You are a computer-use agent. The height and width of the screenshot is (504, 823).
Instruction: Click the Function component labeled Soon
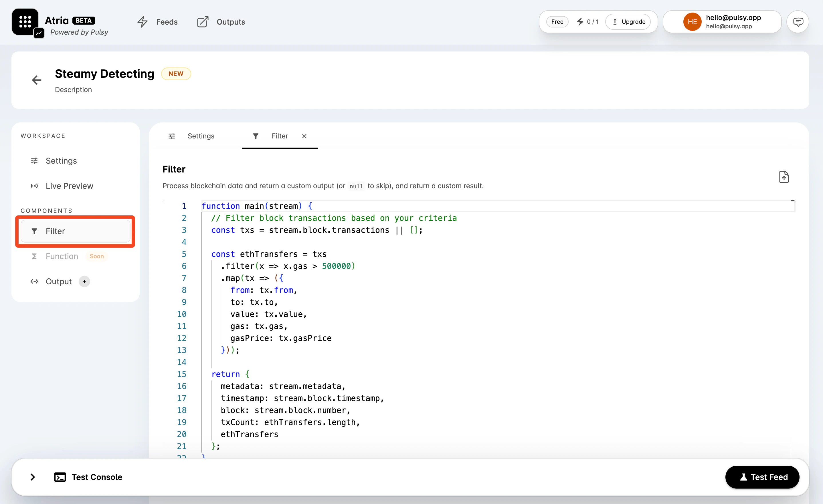[x=76, y=256]
